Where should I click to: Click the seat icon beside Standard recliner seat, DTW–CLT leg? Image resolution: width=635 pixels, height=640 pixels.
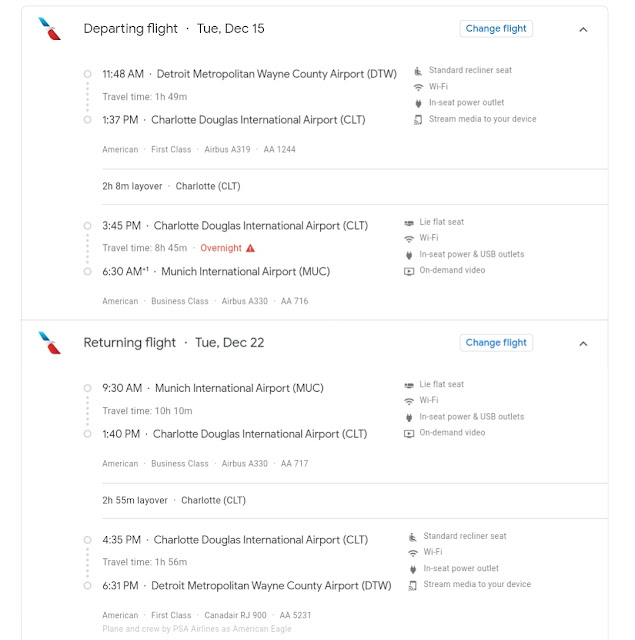tap(419, 72)
